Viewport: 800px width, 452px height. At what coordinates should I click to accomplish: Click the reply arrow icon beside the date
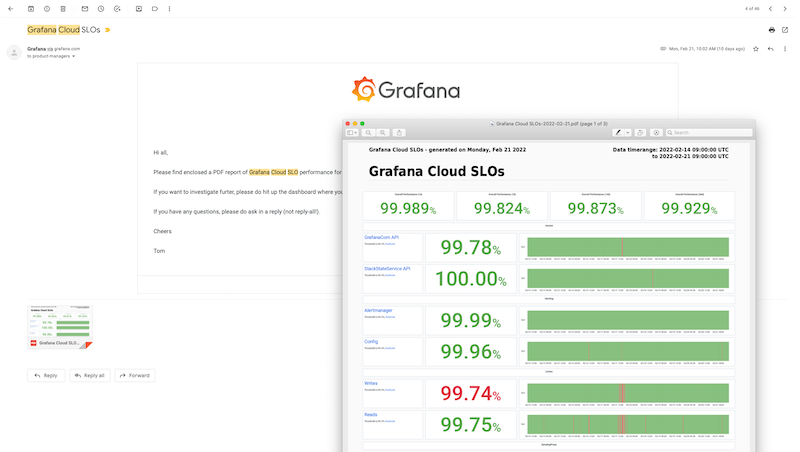(x=771, y=48)
